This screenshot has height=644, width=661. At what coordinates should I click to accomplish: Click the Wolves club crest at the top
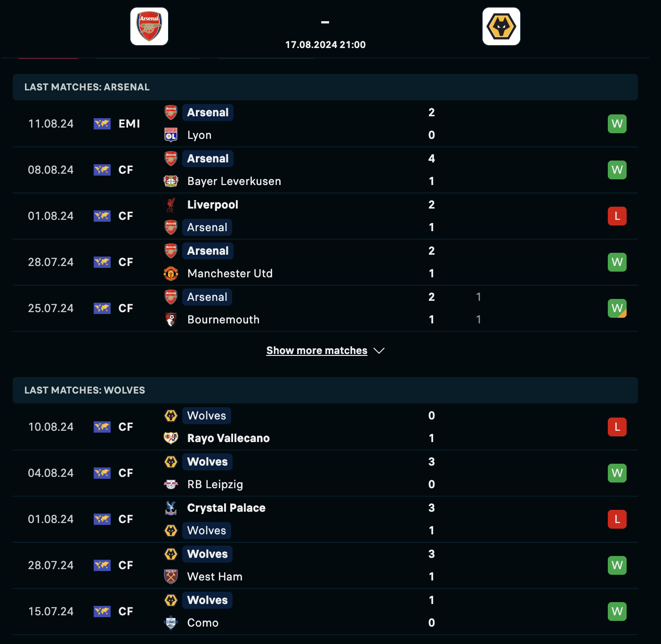[x=501, y=26]
